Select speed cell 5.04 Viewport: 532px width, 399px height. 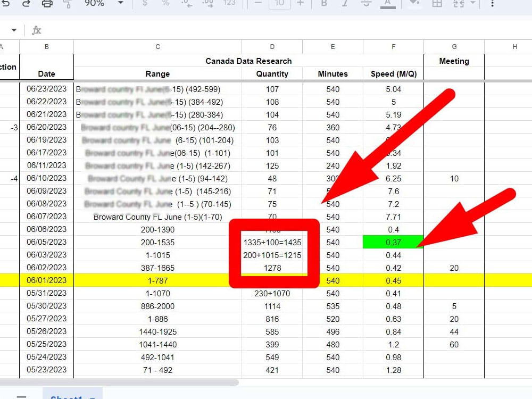tap(393, 89)
